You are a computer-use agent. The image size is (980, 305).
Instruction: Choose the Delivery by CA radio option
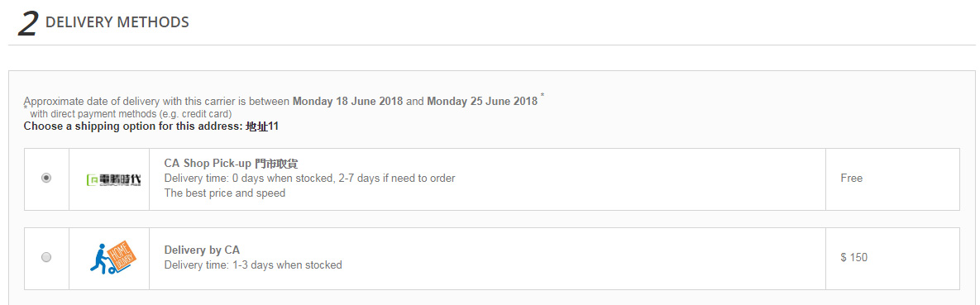tap(46, 257)
